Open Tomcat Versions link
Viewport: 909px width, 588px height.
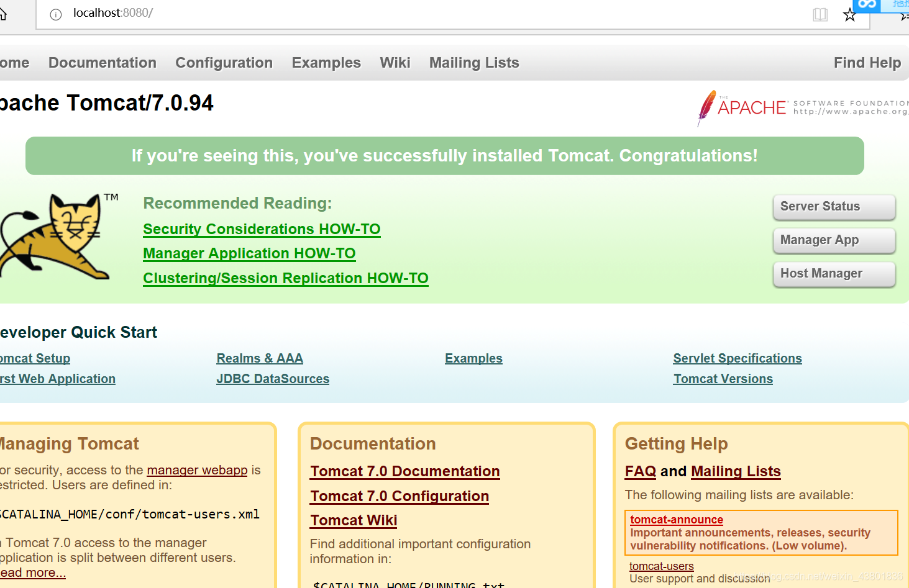click(723, 379)
